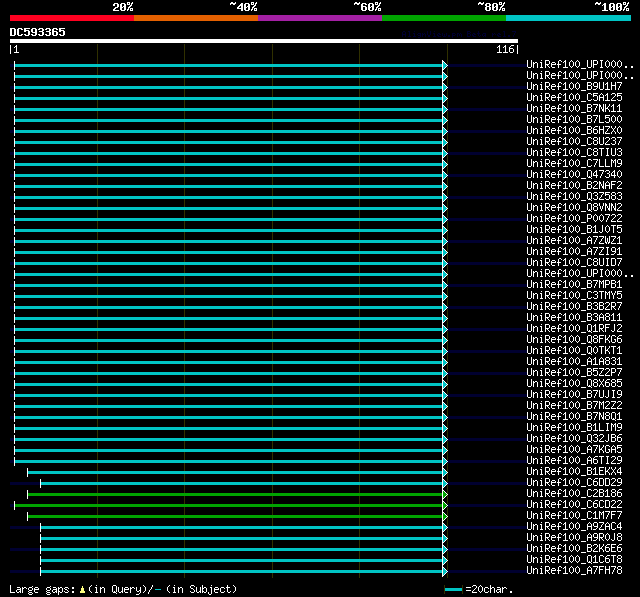The width and height of the screenshot is (640, 597).
Task: Click the UniRef100_C8UID7 label
Action: 574,263
